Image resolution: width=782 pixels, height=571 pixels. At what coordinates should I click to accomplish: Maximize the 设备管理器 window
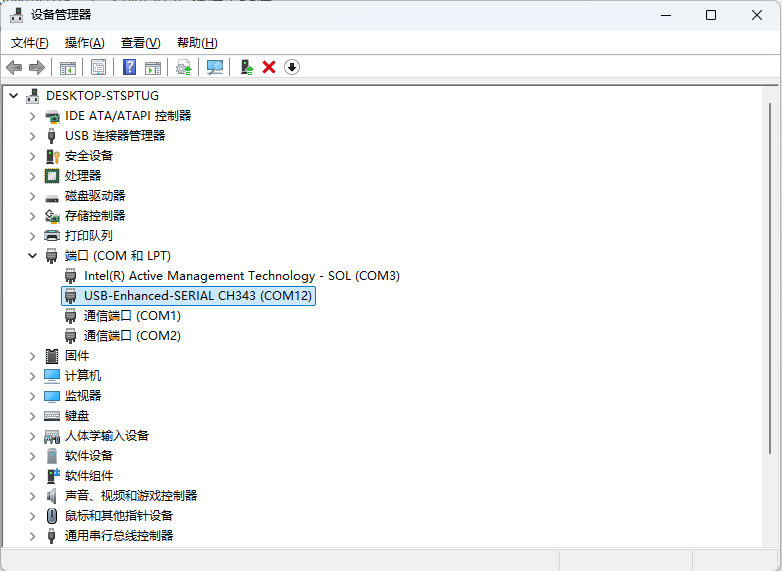coord(711,15)
